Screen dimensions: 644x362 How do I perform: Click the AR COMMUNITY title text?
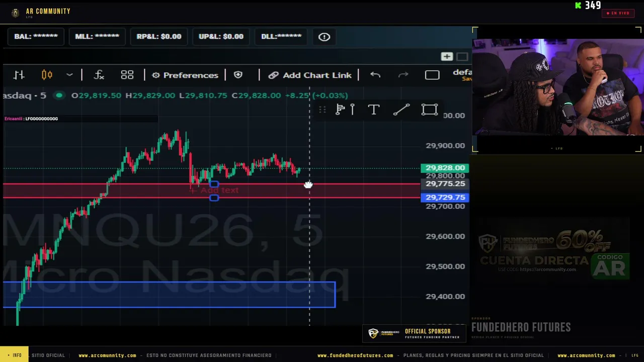click(48, 11)
